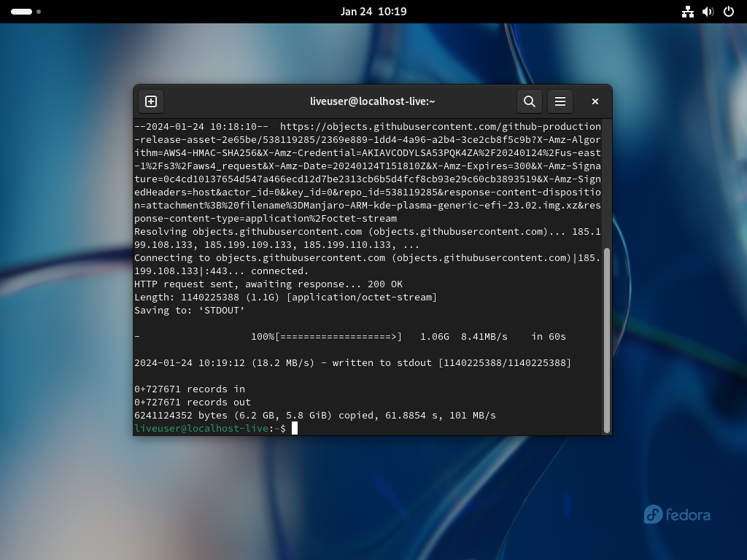Click the 'Saving to: 'STDOUT'' line
The height and width of the screenshot is (560, 747).
(189, 311)
